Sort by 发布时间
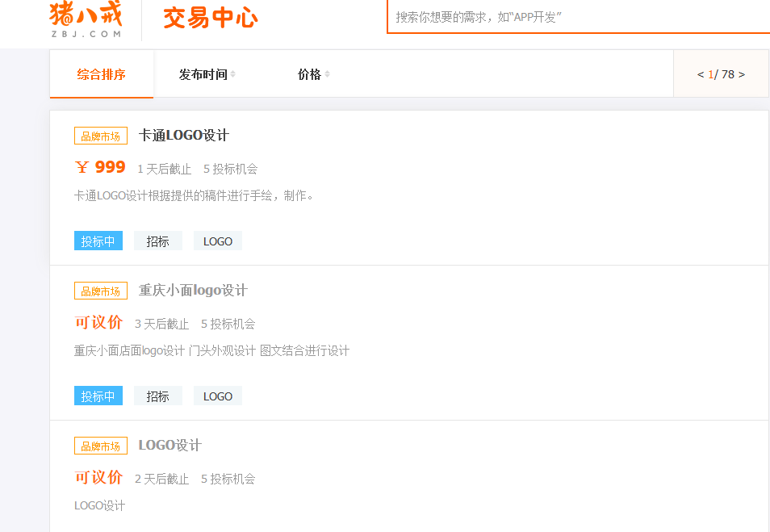This screenshot has width=770, height=532. pyautogui.click(x=207, y=74)
